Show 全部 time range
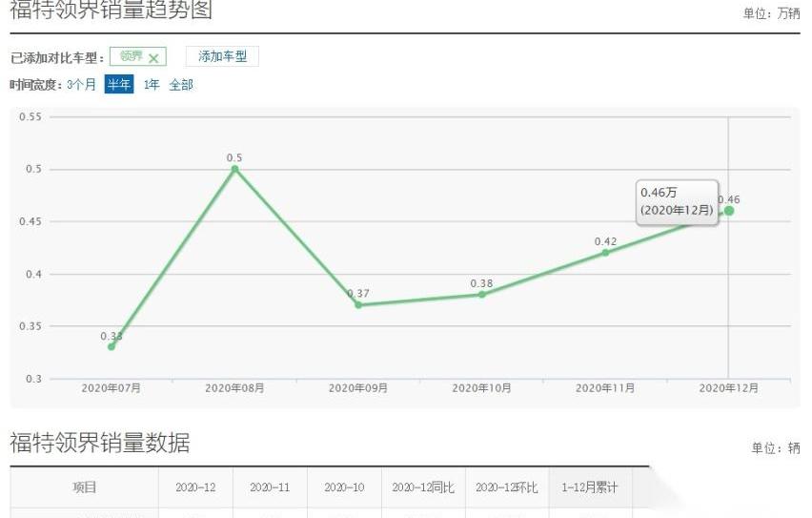 coord(181,85)
